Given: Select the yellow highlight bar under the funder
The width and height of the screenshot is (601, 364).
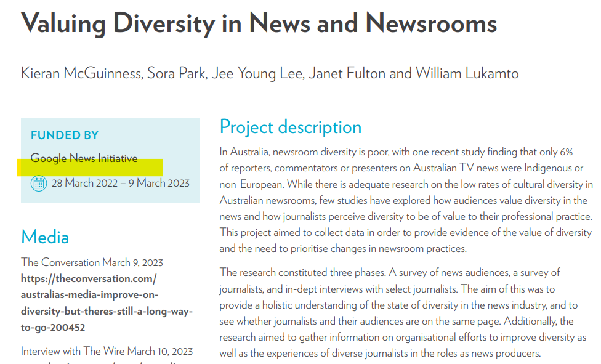Looking at the screenshot, I should click(x=90, y=168).
